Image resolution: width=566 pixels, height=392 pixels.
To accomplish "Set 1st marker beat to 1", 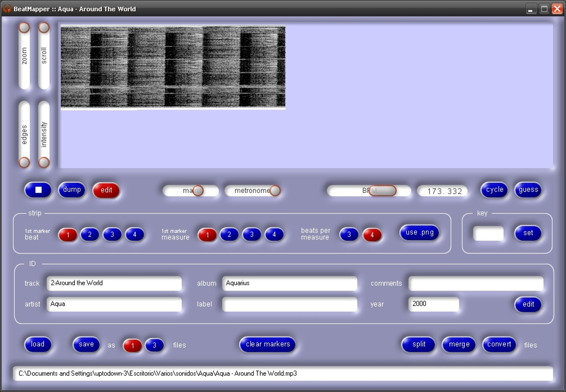I will point(68,235).
